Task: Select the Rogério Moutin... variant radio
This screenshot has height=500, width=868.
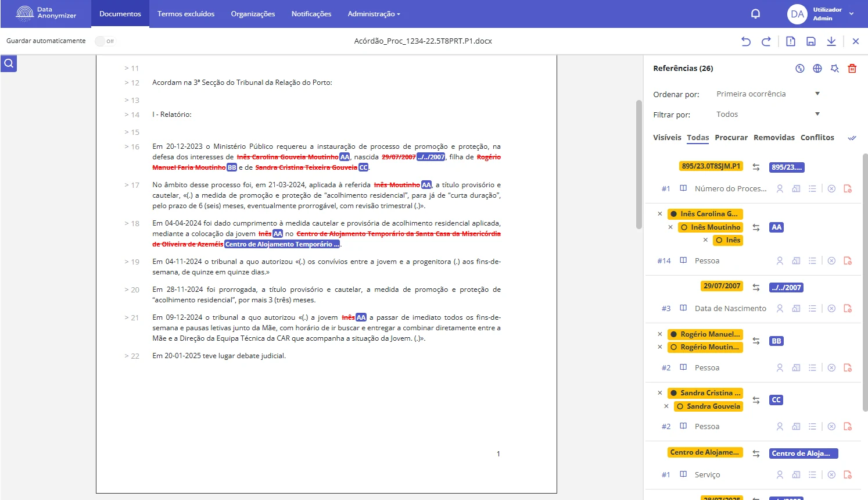Action: coord(674,347)
